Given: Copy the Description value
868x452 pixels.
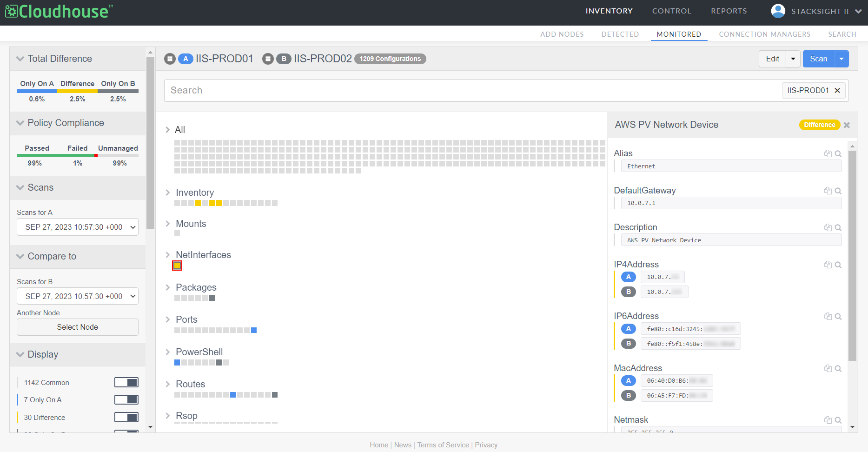Looking at the screenshot, I should [828, 227].
